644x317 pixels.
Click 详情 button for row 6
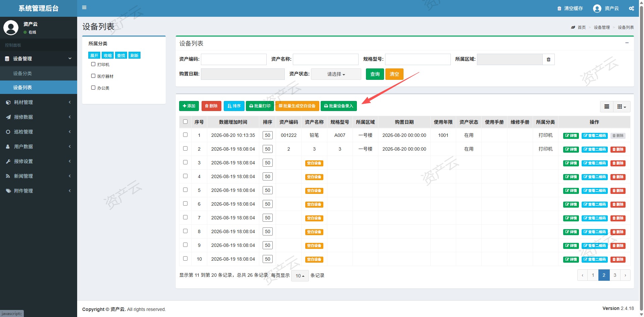571,205
